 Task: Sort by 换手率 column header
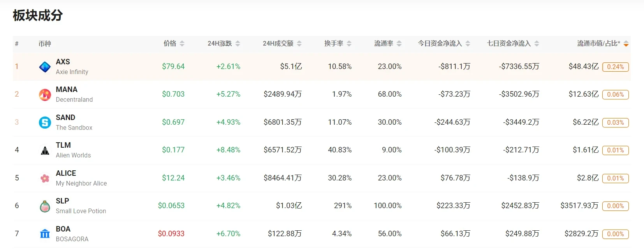349,44
